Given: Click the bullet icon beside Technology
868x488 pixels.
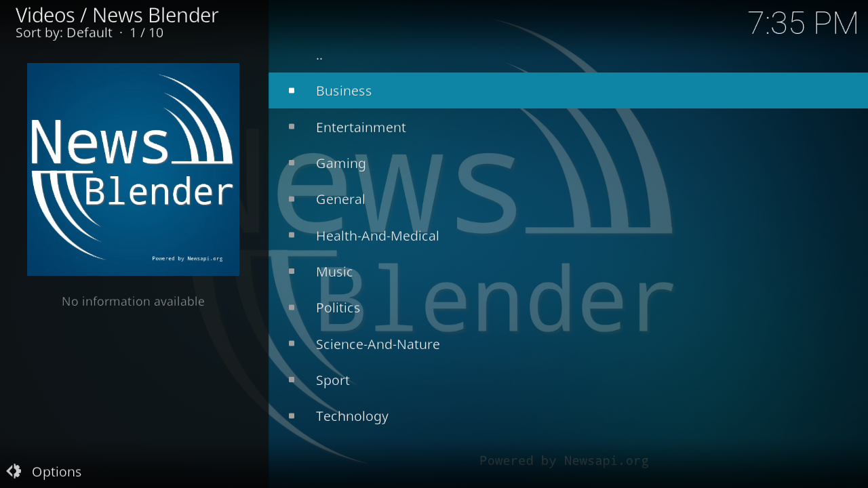Looking at the screenshot, I should pyautogui.click(x=292, y=416).
